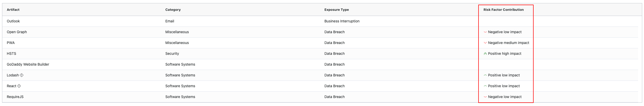
Task: Click the alert diamond icon beside React
Action: (19, 86)
